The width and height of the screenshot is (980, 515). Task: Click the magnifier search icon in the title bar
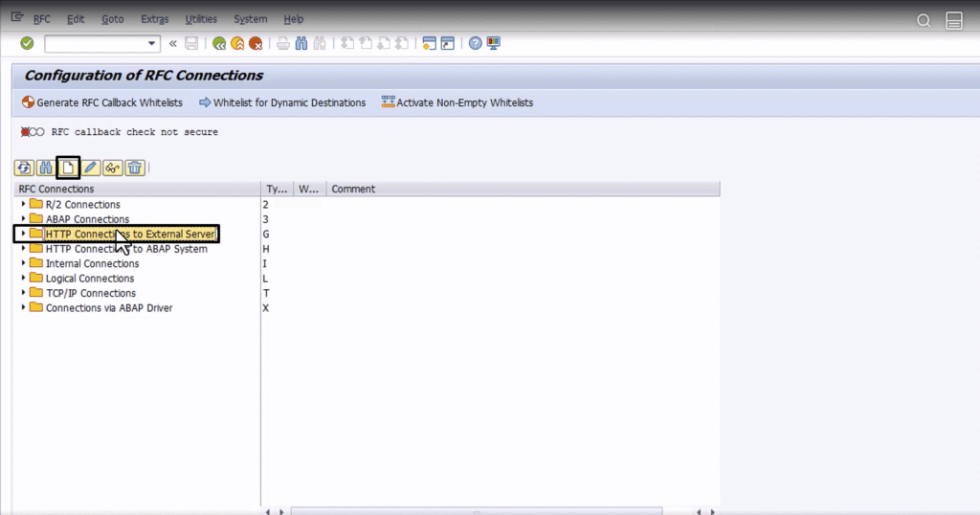click(924, 21)
